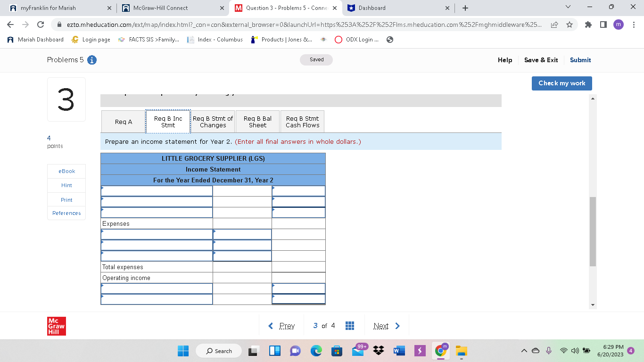Open the Chrome extensions puzzle icon
The image size is (644, 362).
588,25
